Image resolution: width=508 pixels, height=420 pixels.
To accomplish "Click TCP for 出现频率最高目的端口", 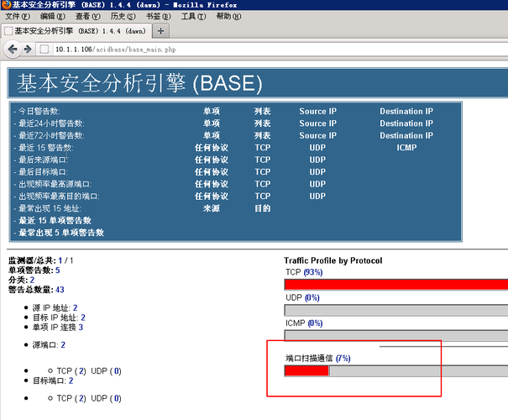I will [262, 196].
